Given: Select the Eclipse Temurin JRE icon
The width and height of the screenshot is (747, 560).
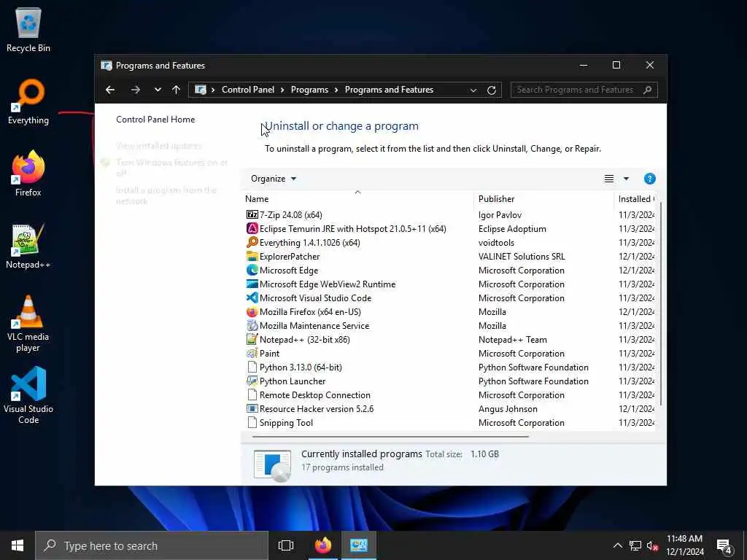Looking at the screenshot, I should 252,228.
